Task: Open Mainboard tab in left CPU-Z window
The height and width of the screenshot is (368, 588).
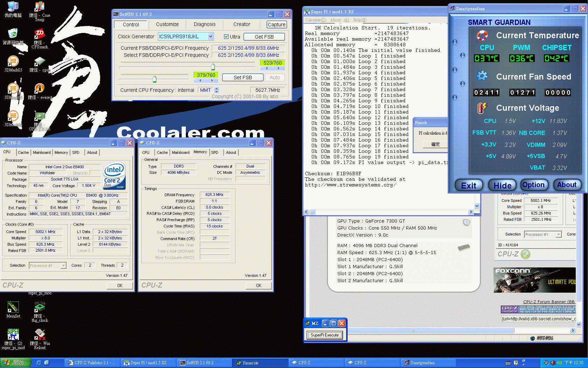Action: (x=42, y=152)
